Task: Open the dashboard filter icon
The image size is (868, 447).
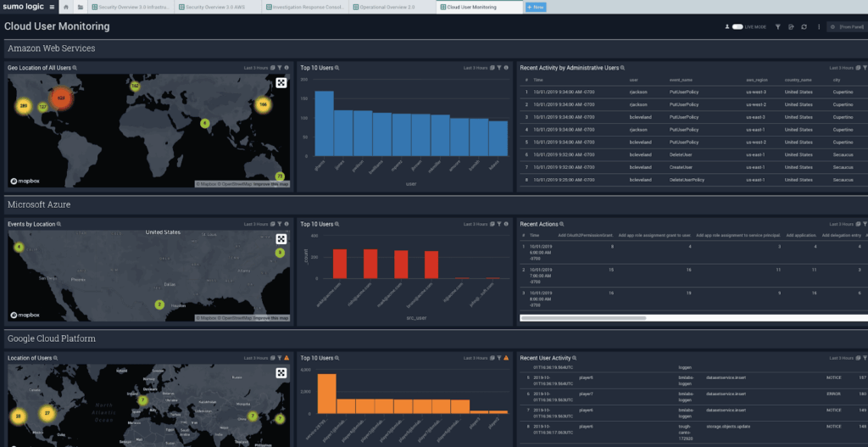Action: tap(778, 26)
